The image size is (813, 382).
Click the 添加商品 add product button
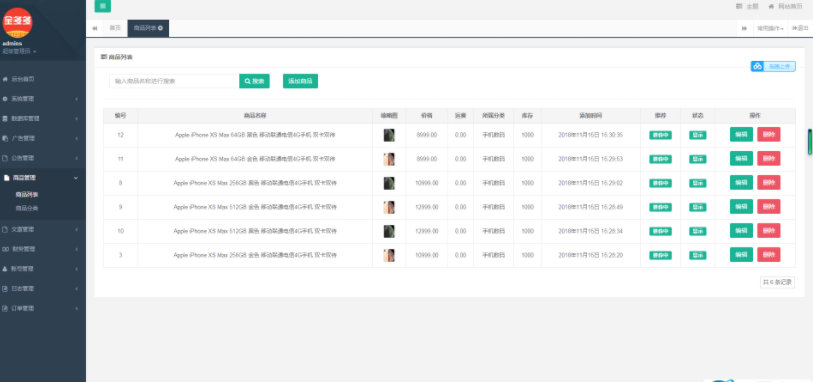(x=300, y=81)
